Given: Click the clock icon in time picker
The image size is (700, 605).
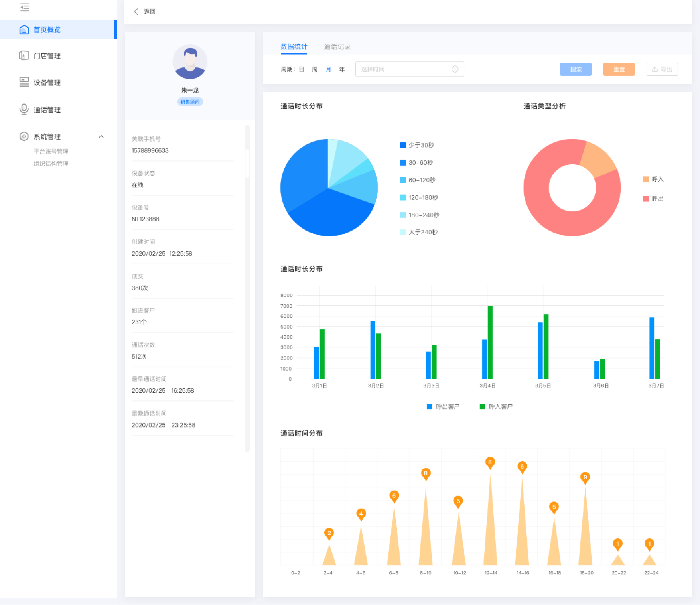Looking at the screenshot, I should pos(455,69).
